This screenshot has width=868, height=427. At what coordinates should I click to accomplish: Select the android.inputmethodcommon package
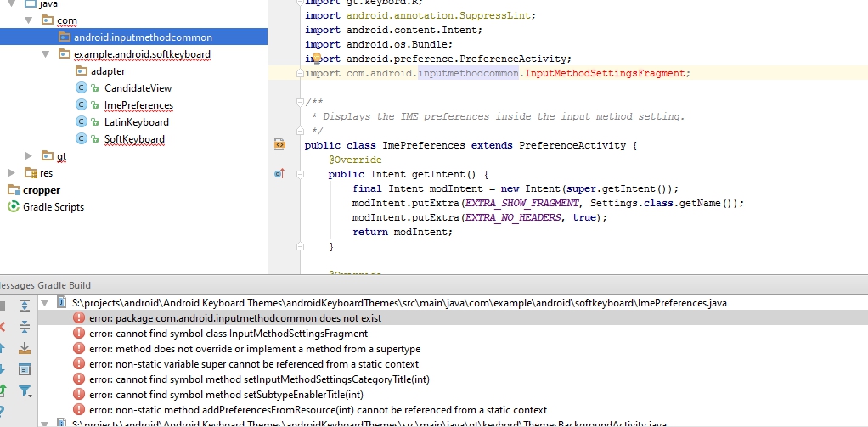pyautogui.click(x=142, y=37)
